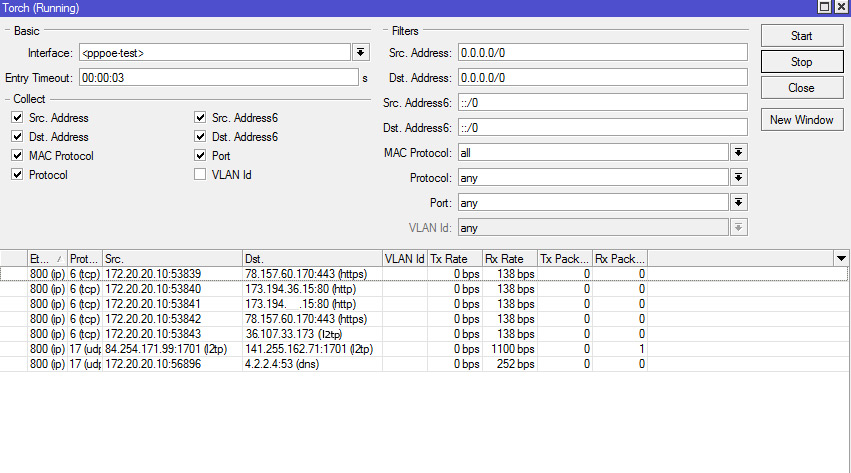Sort by the VLAN Id column header
Screen dimensions: 851x473
(x=405, y=259)
